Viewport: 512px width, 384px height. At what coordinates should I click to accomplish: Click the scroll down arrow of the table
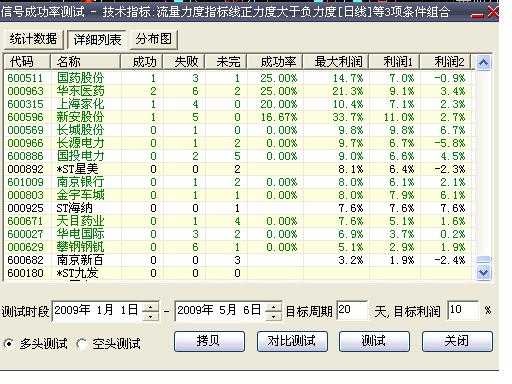(483, 273)
